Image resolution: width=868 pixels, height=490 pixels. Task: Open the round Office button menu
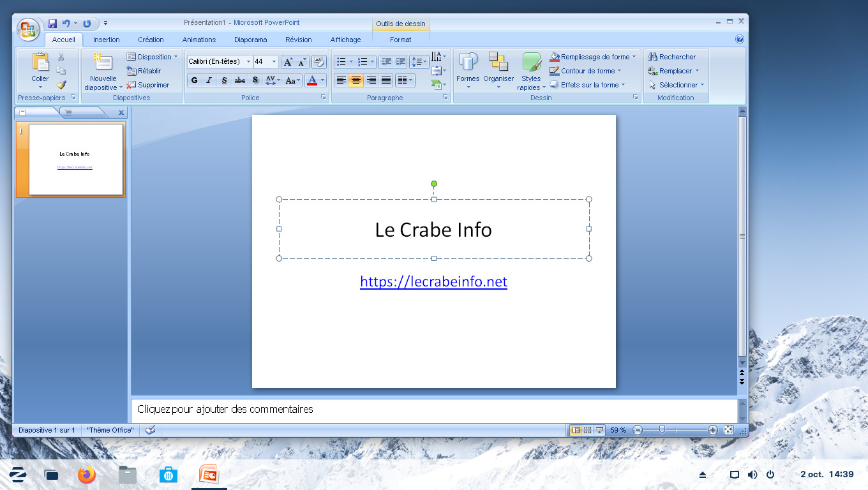click(28, 29)
